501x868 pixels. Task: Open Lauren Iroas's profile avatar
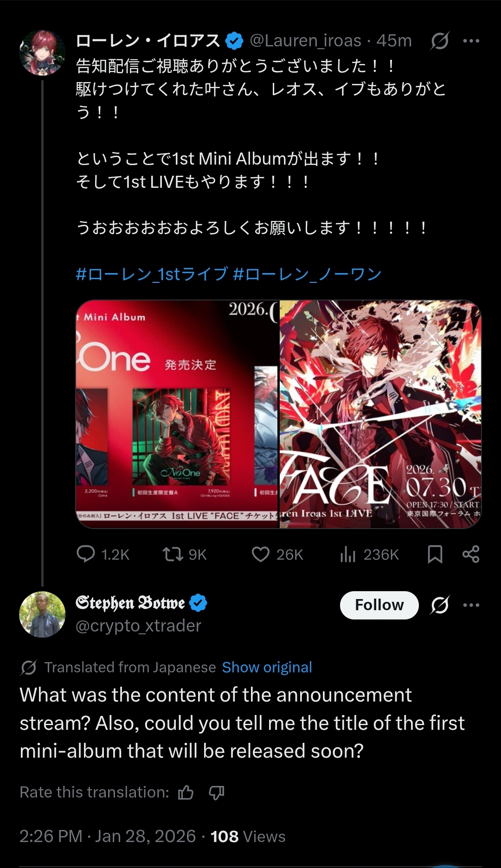pyautogui.click(x=42, y=52)
